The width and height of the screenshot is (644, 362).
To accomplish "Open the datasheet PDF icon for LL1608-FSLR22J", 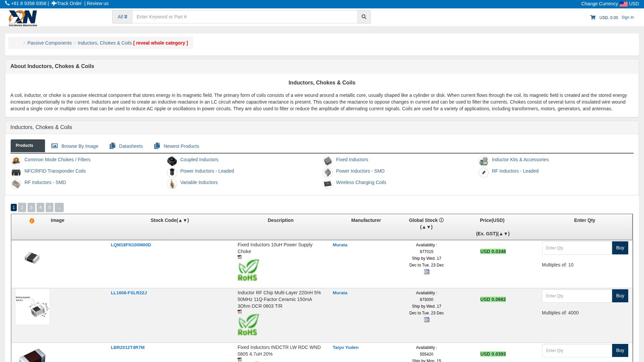I will 239,312.
